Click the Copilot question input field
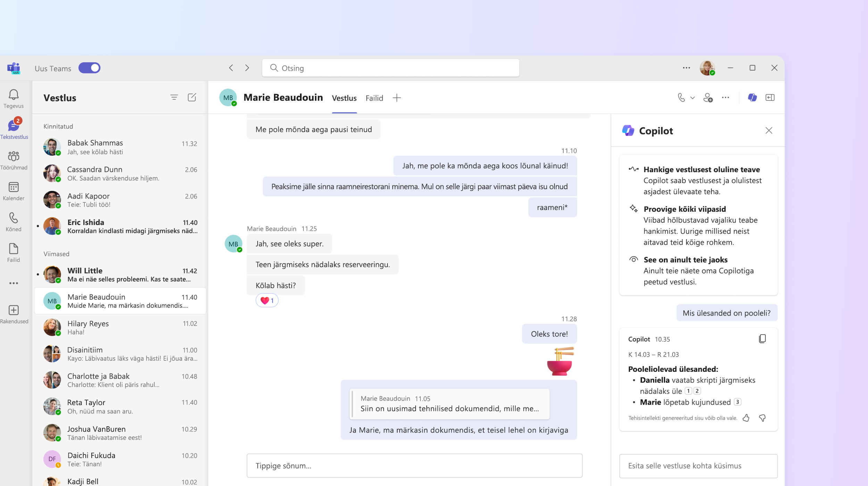Image resolution: width=868 pixels, height=486 pixels. click(x=698, y=466)
